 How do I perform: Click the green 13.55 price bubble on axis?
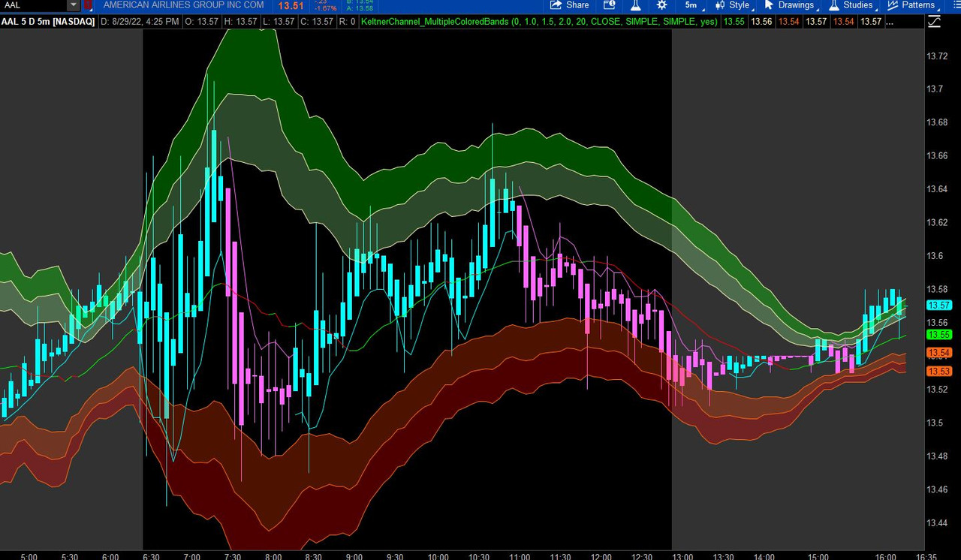(x=939, y=334)
